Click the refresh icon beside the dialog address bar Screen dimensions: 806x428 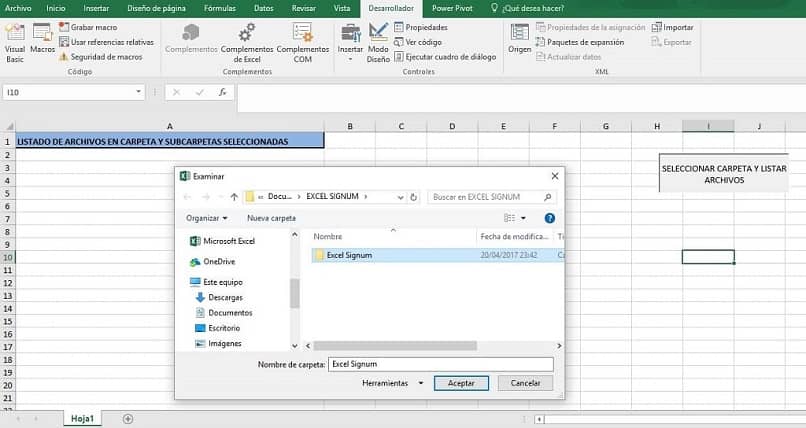(x=414, y=197)
